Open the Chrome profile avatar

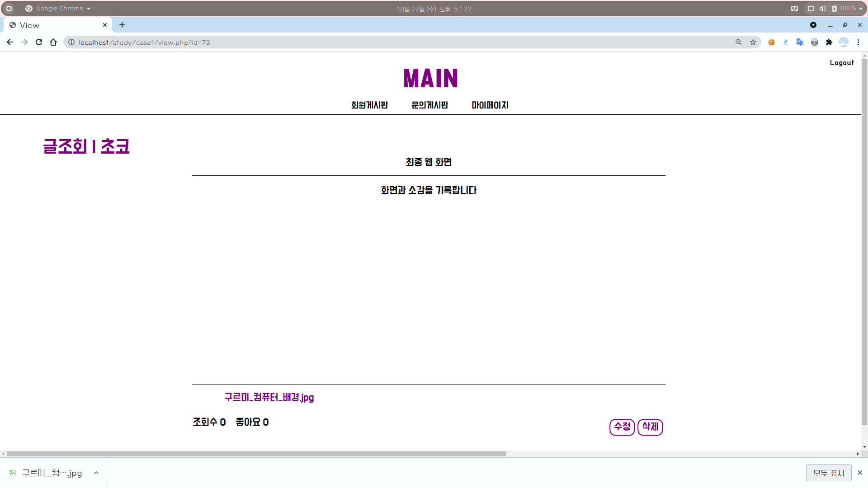tap(844, 42)
